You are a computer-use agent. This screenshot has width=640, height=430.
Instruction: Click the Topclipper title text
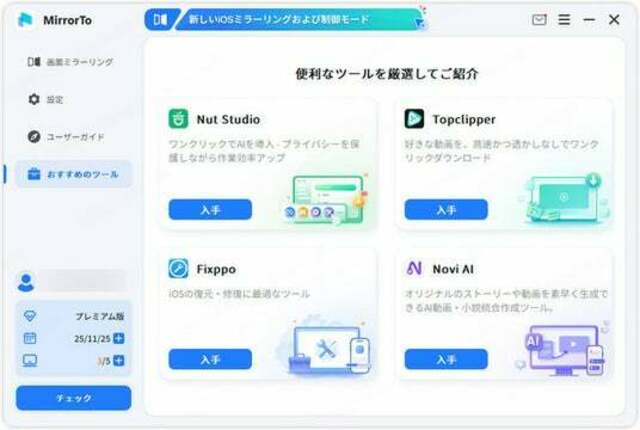point(464,120)
